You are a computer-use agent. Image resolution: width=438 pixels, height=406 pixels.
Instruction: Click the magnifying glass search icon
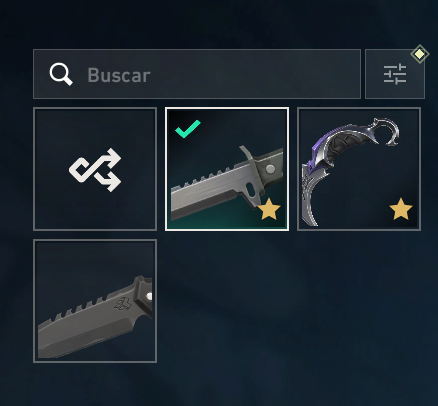click(61, 74)
